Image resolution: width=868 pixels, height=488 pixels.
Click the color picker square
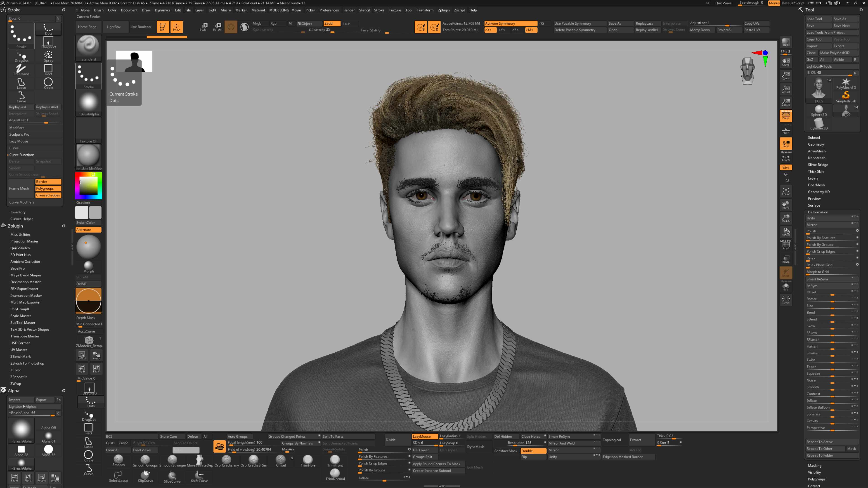[89, 185]
